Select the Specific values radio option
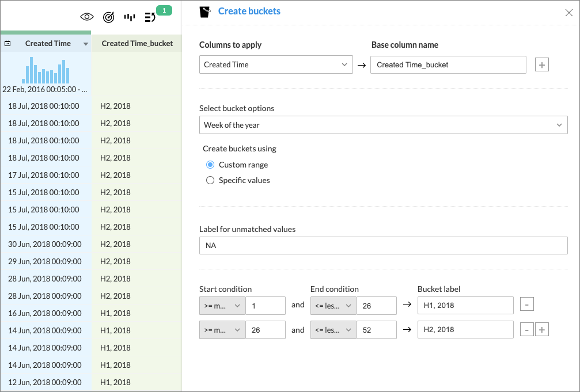The image size is (580, 392). pyautogui.click(x=210, y=180)
